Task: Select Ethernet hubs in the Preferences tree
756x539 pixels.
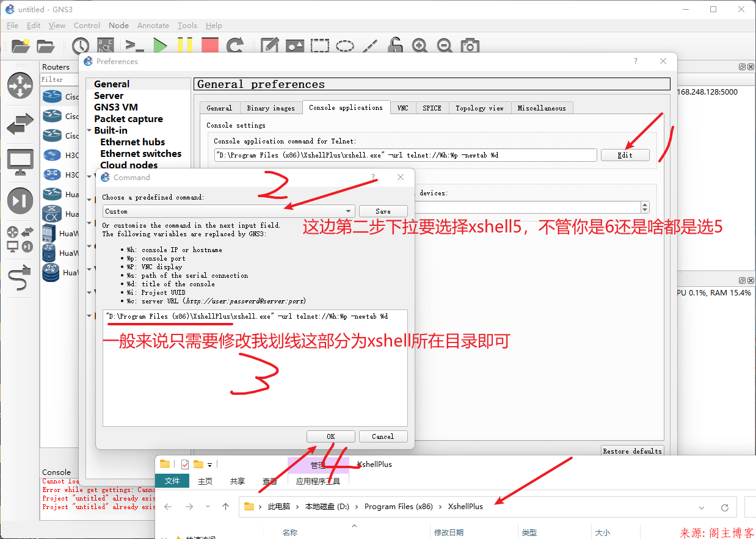Action: coord(133,142)
